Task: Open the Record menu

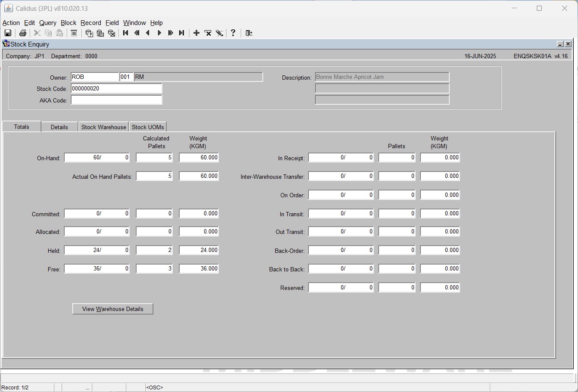Action: 91,23
